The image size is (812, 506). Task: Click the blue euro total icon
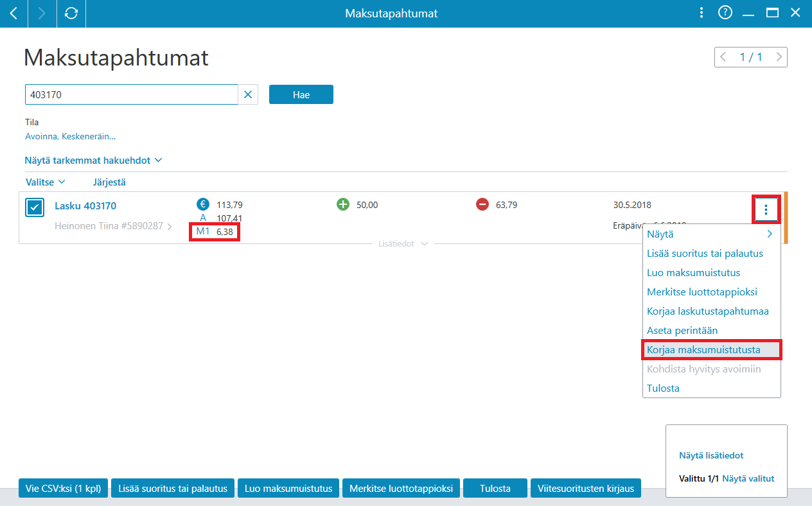[x=203, y=205]
